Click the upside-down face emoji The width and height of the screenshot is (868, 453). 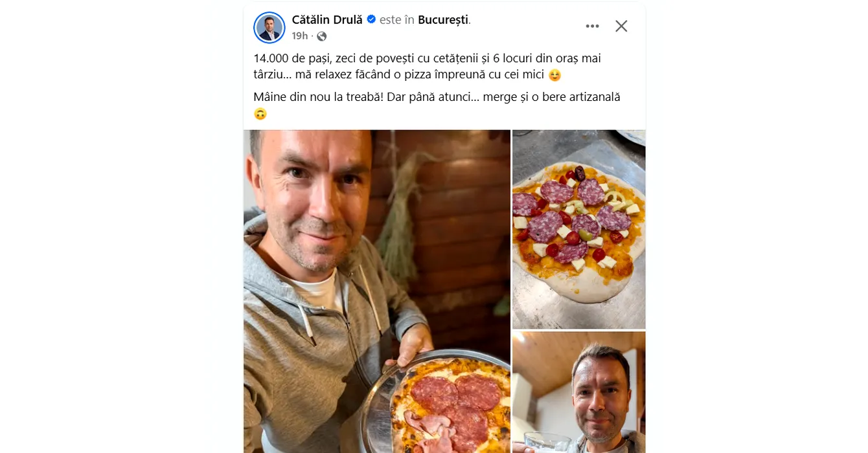coord(260,115)
